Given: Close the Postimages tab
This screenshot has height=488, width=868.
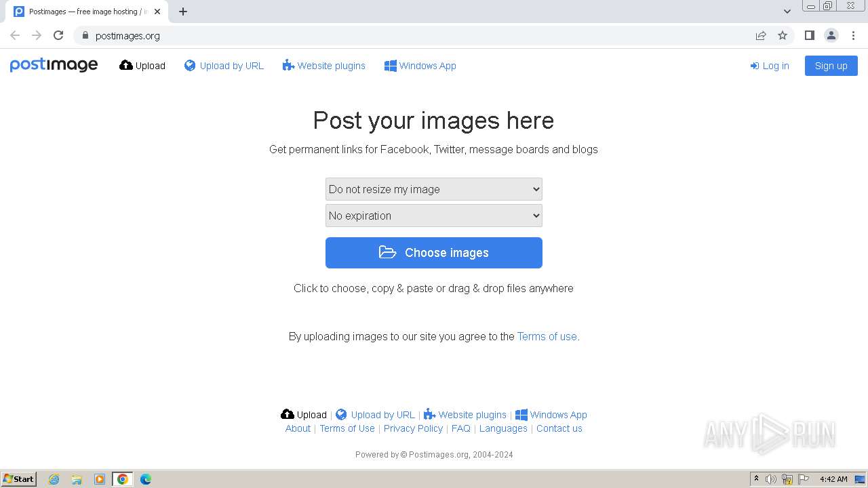Looking at the screenshot, I should (x=157, y=12).
